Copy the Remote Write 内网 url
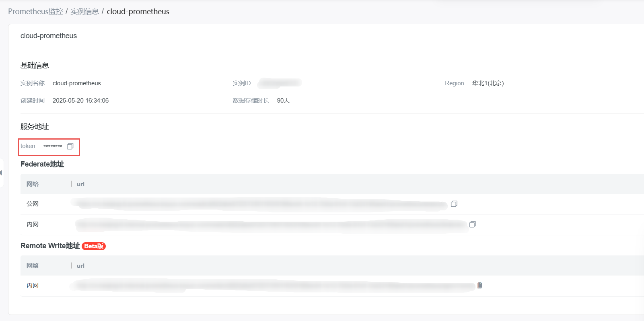644x321 pixels. pyautogui.click(x=480, y=286)
